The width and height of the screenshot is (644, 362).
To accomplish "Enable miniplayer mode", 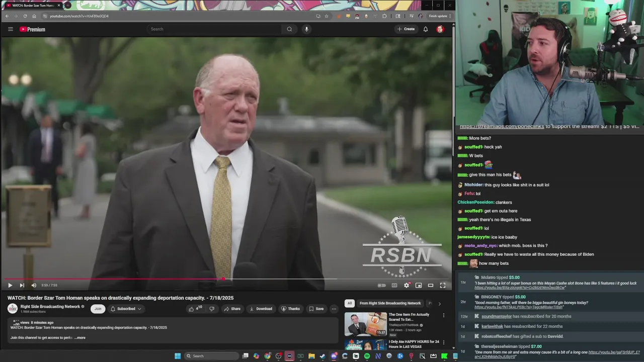I will [x=419, y=285].
